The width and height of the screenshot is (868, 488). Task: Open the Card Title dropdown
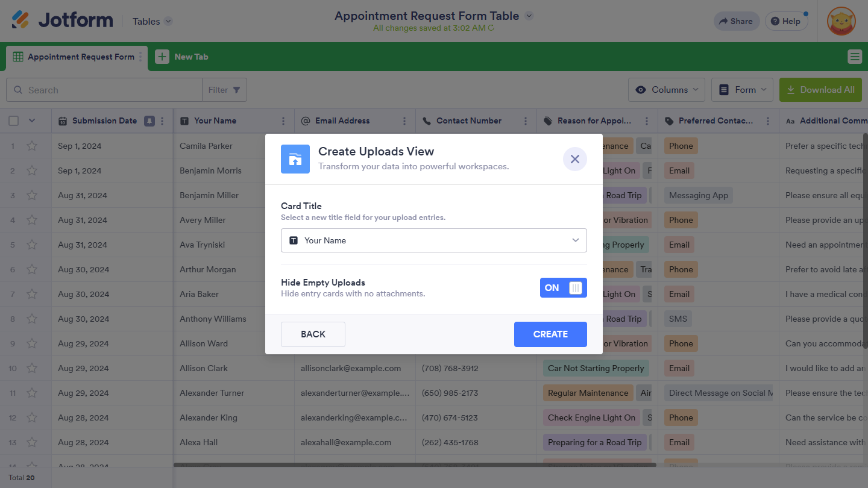tap(434, 240)
